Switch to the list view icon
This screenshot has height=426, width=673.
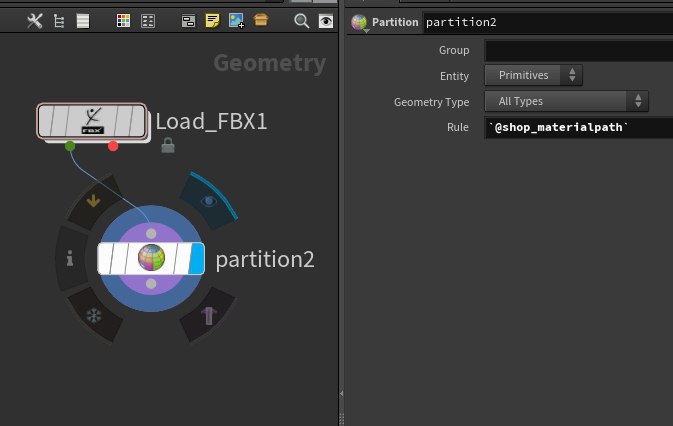click(x=83, y=21)
